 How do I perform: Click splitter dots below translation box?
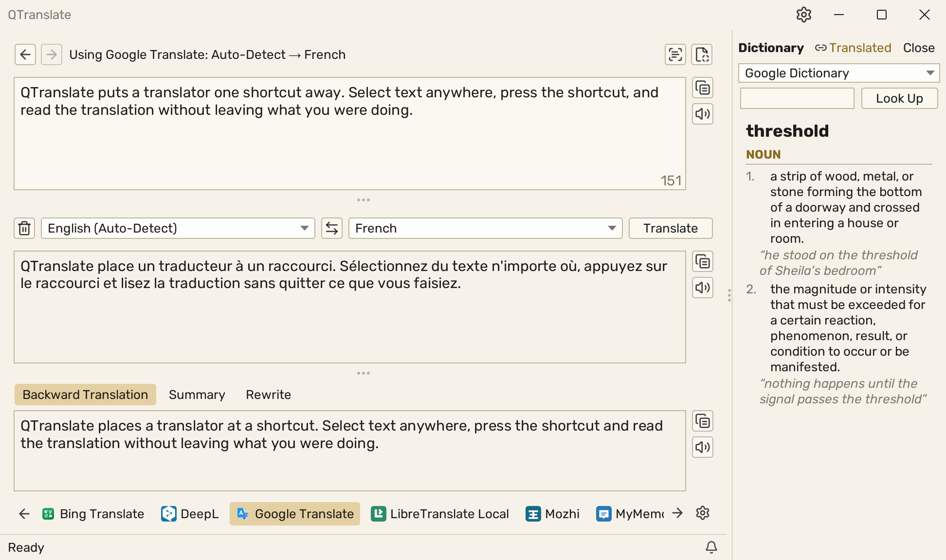click(364, 373)
